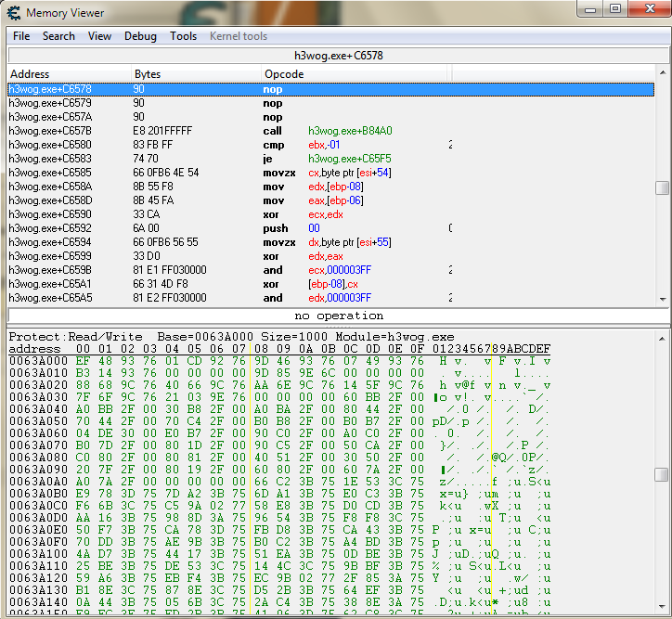Click the Cheat Engine icon in title bar
The width and height of the screenshot is (672, 619).
click(14, 12)
